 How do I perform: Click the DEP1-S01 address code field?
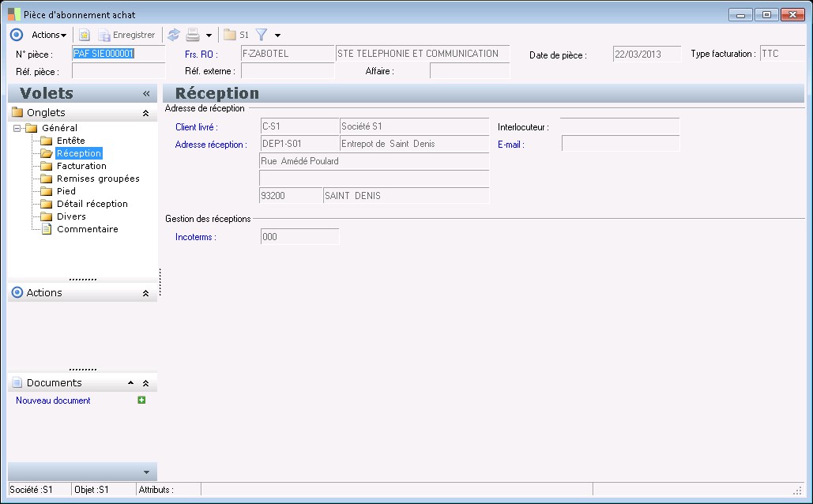(x=299, y=144)
